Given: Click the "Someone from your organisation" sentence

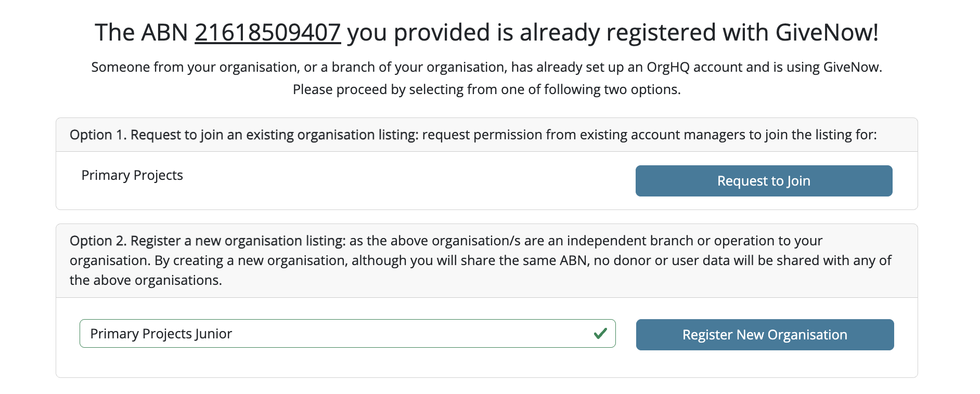Looking at the screenshot, I should [486, 67].
